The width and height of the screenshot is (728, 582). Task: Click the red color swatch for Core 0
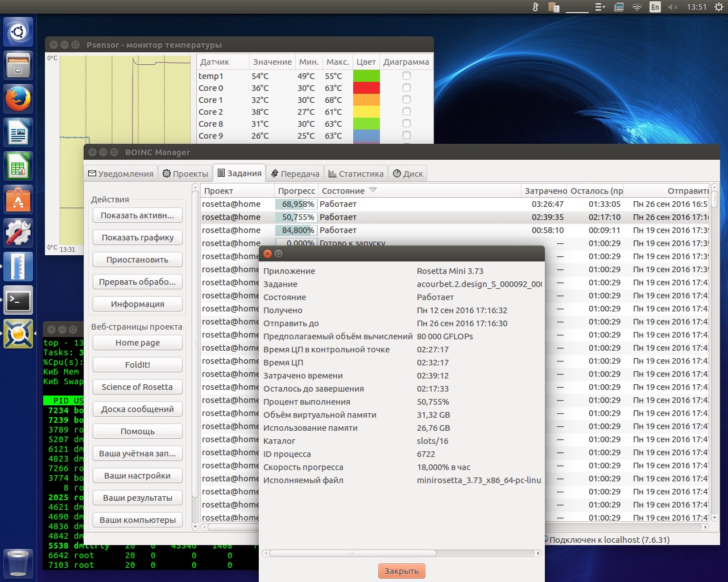(x=366, y=88)
